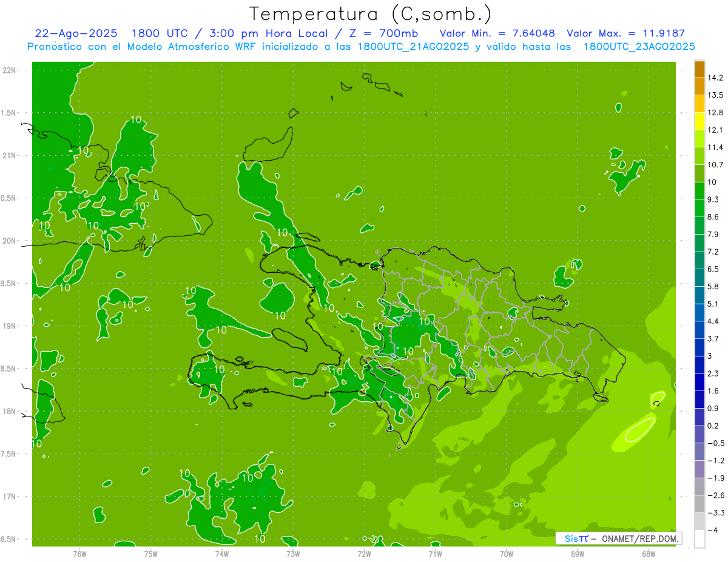Click the latitude label "21N"
Viewport: 728px width, 562px height.
pos(8,155)
